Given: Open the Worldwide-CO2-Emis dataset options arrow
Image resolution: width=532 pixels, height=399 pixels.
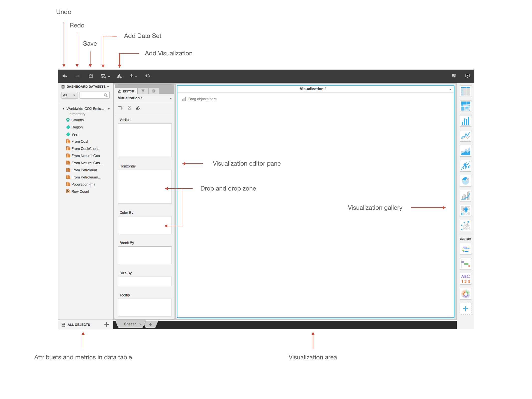Looking at the screenshot, I should (109, 109).
